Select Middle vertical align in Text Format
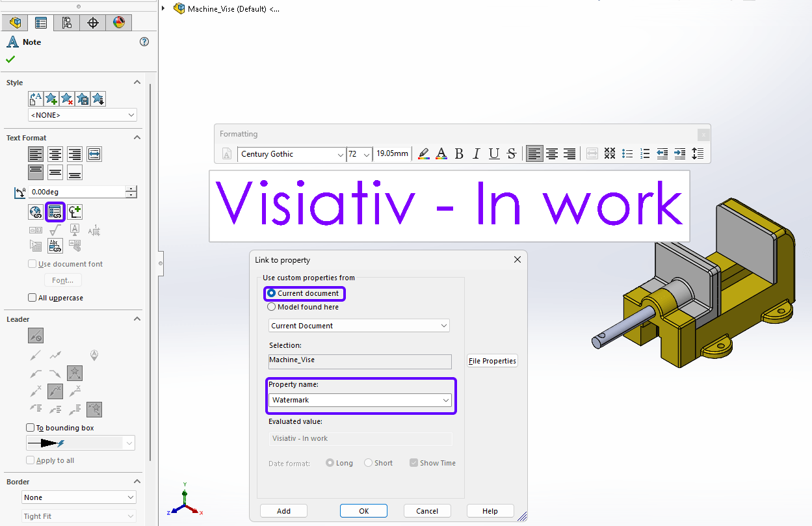 tap(55, 172)
